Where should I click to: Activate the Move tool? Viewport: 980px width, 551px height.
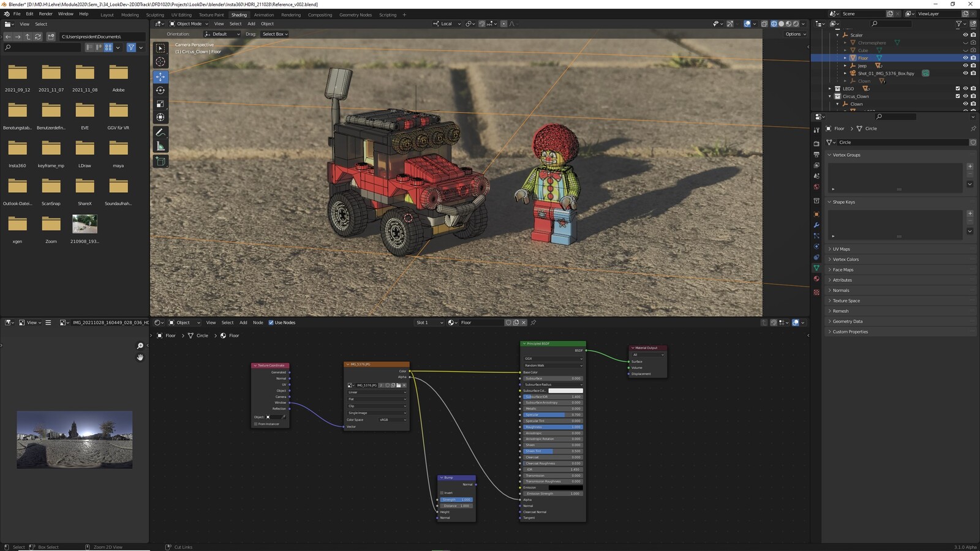[160, 77]
